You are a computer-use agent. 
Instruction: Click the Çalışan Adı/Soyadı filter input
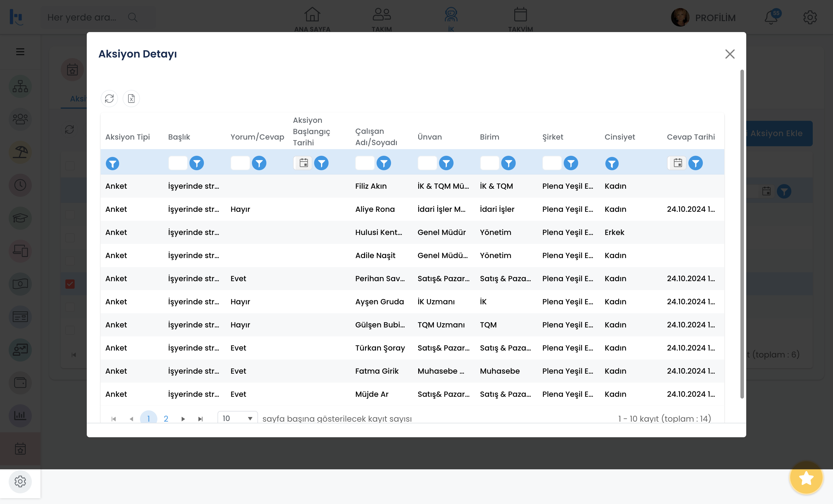[x=365, y=163]
